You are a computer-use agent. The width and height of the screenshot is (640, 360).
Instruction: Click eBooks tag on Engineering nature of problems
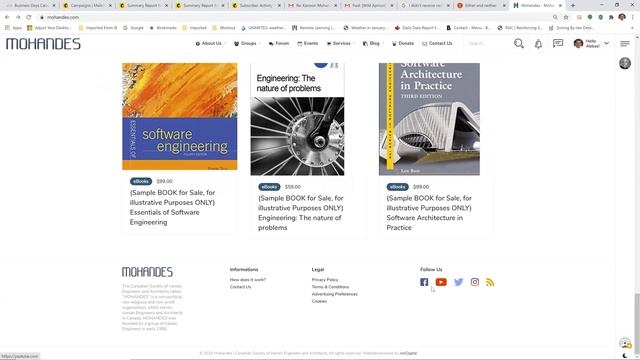point(269,187)
